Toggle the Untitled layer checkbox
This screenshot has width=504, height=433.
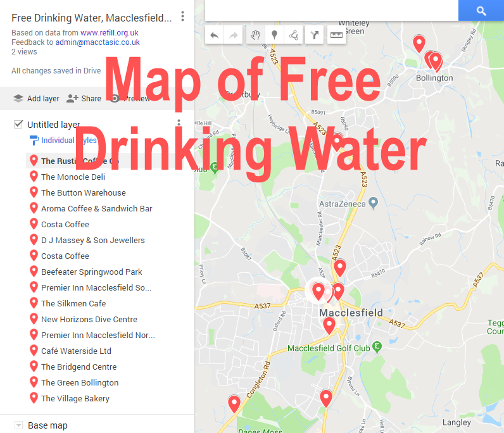(x=18, y=124)
